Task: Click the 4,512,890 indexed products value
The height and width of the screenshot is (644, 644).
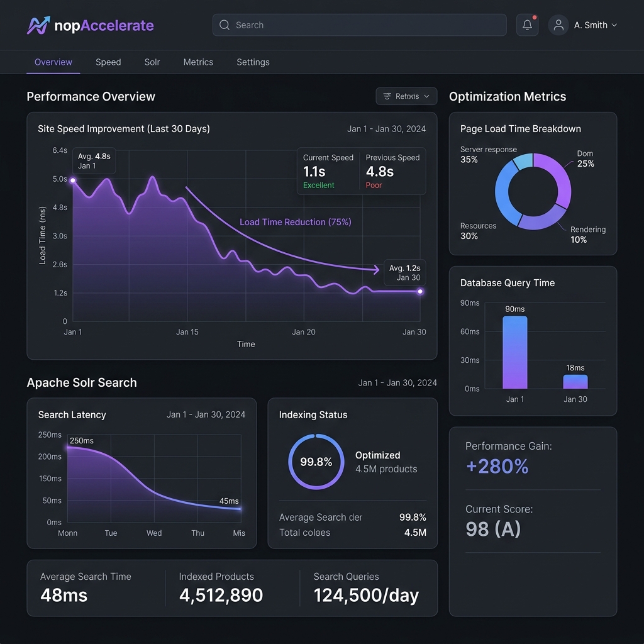Action: tap(221, 595)
